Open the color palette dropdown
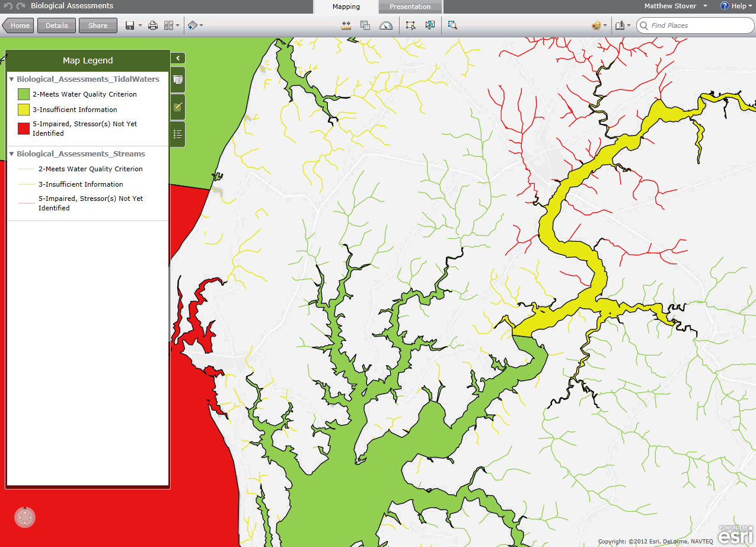This screenshot has height=547, width=756. tap(599, 25)
